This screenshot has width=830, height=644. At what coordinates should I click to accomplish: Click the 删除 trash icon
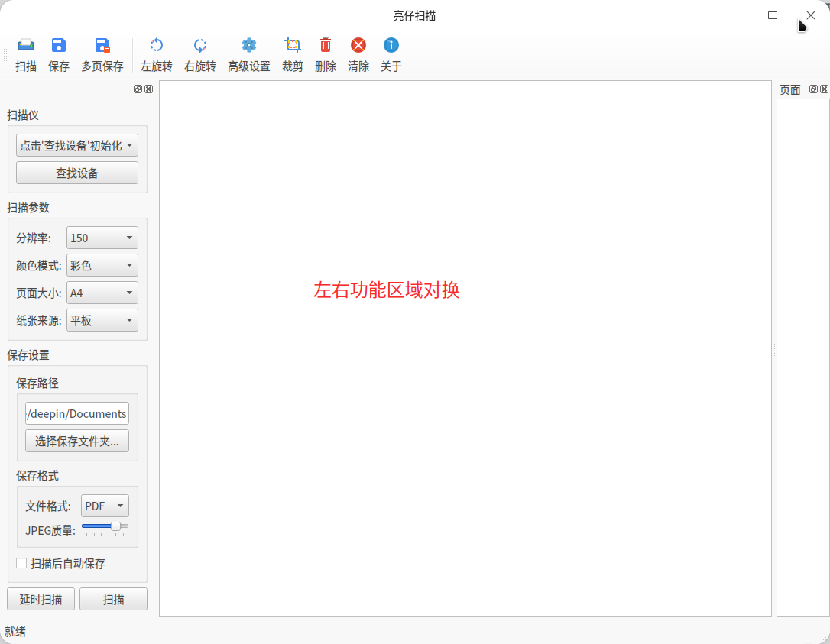(x=325, y=46)
